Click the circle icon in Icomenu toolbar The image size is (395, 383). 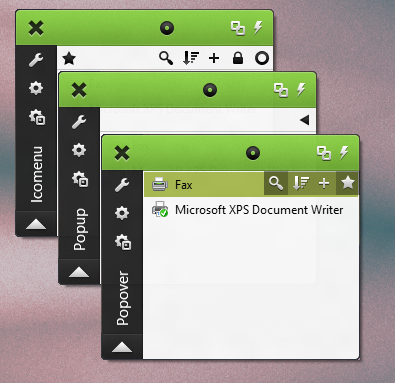pyautogui.click(x=262, y=58)
